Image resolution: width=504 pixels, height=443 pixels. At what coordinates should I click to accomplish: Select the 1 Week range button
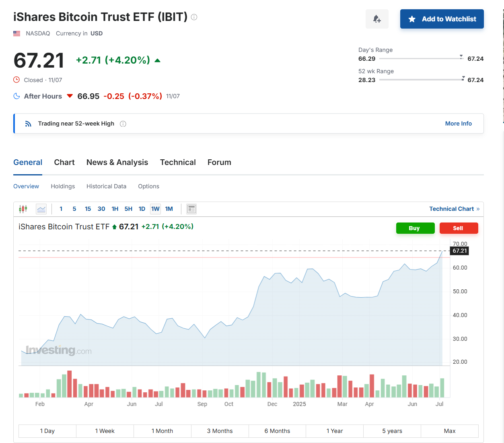pyautogui.click(x=105, y=431)
